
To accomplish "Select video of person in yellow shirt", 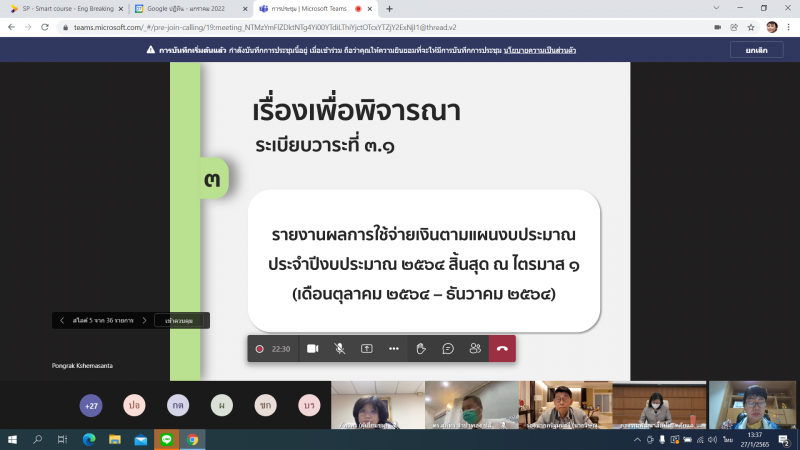I will click(753, 405).
